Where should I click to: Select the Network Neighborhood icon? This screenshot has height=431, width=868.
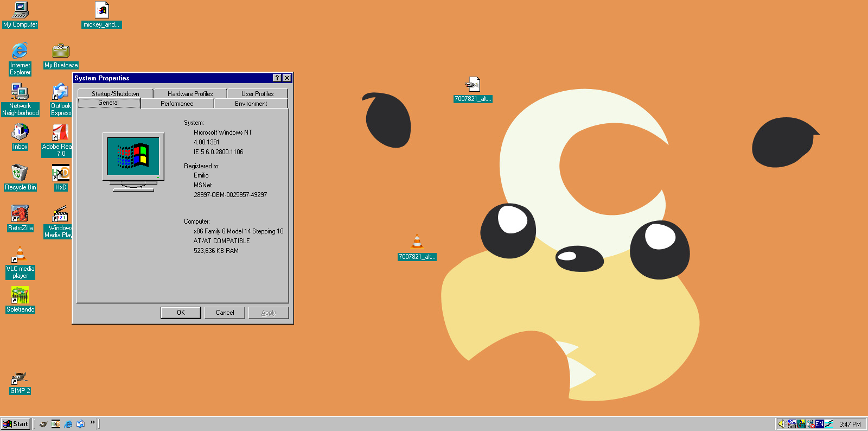point(20,92)
